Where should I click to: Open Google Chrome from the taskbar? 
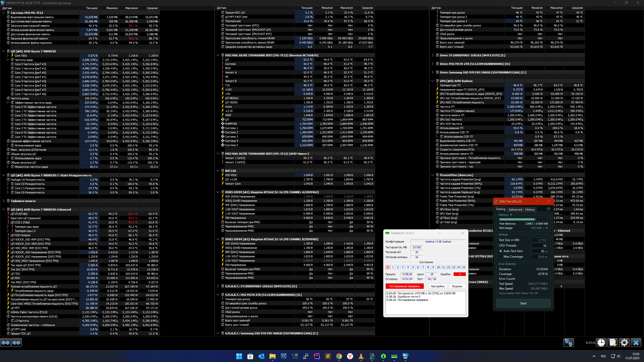point(339,356)
